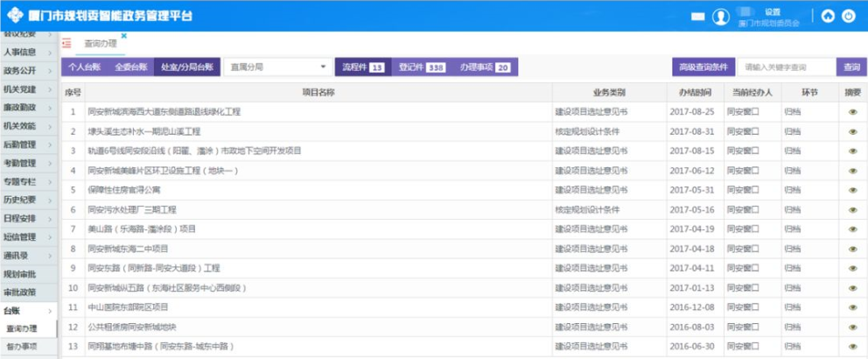
Task: Select 处室/分局台账 ledger view
Action: (x=186, y=67)
